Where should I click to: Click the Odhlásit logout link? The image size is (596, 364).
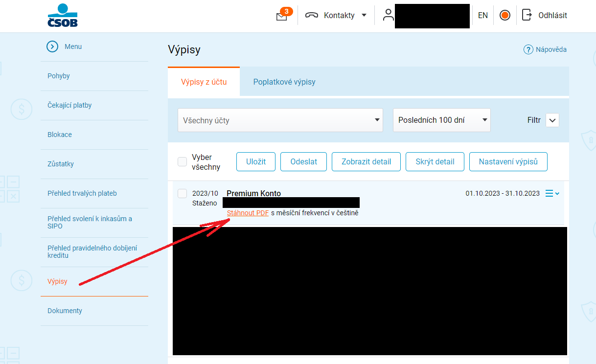[x=552, y=15]
